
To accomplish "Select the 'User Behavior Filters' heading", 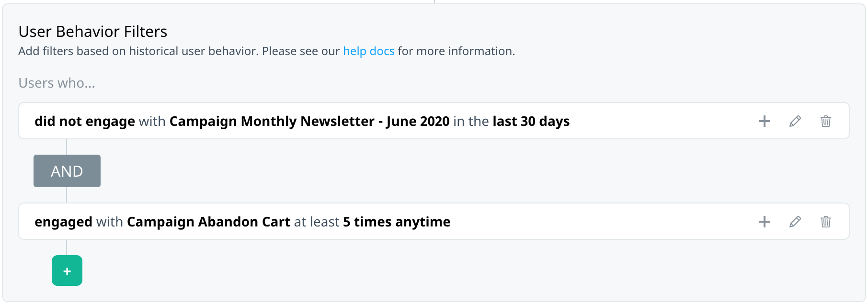I will [93, 32].
